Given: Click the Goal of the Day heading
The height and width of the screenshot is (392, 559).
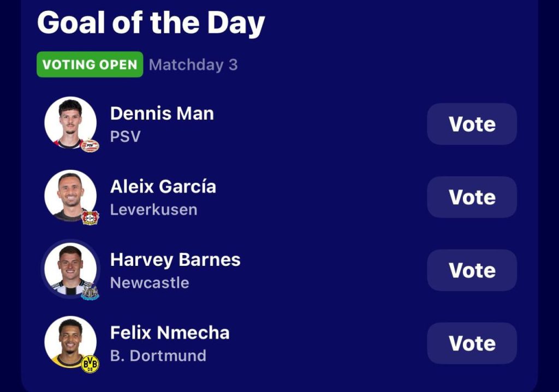Looking at the screenshot, I should tap(151, 23).
